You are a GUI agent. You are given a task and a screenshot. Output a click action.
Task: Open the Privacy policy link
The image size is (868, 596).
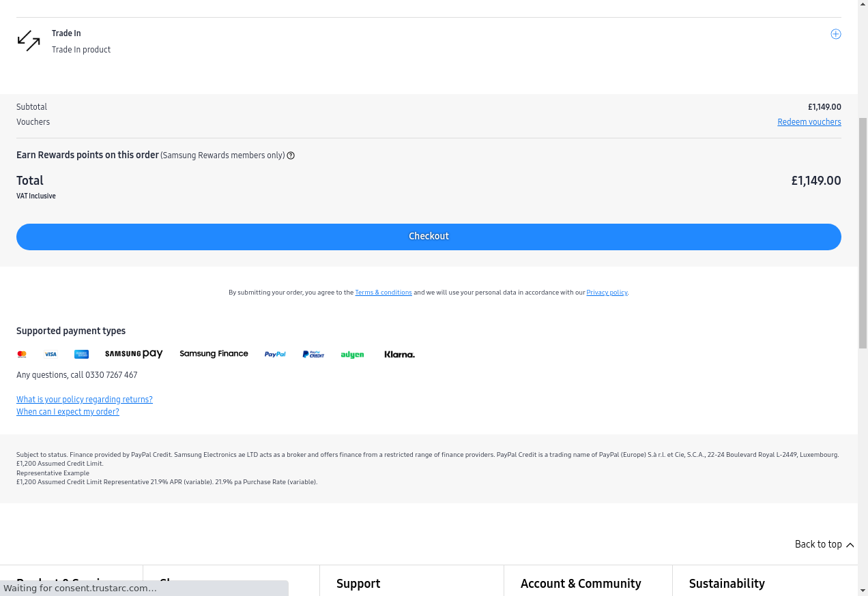607,293
